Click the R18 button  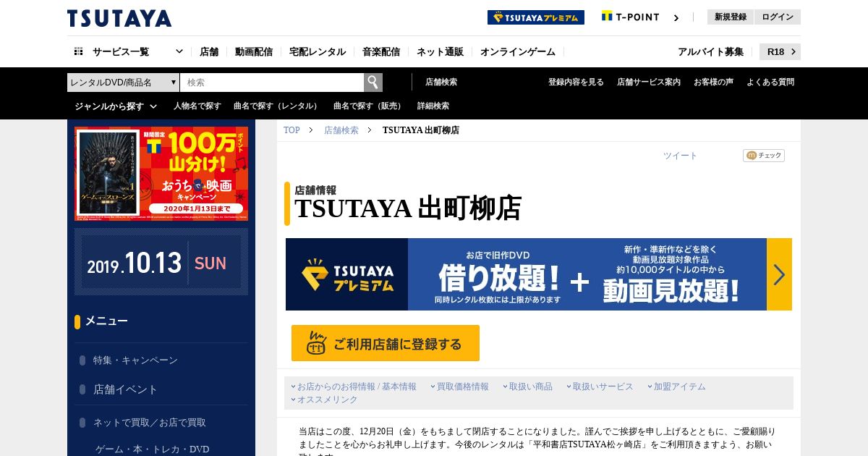pyautogui.click(x=780, y=51)
